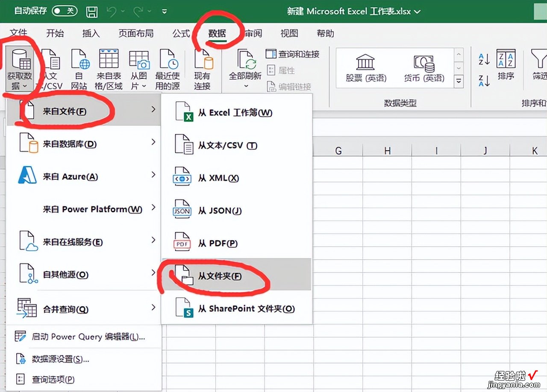Choose 从 XML(X)
This screenshot has height=392, width=547.
point(236,178)
